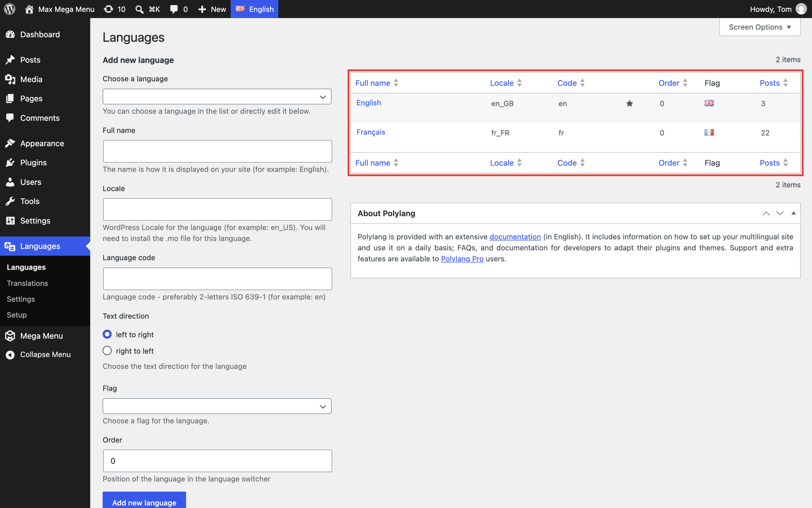The height and width of the screenshot is (508, 812).
Task: Click the UK flag in the English row
Action: coord(709,103)
